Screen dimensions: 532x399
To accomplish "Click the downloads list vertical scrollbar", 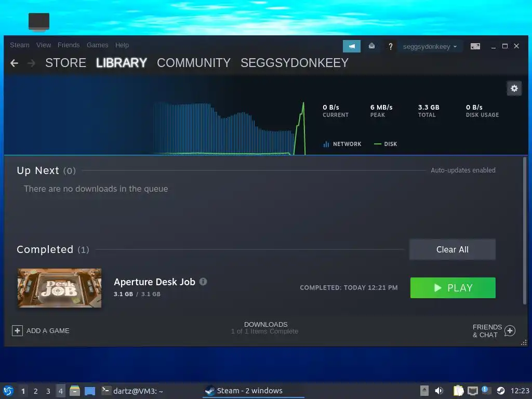I will point(525,231).
